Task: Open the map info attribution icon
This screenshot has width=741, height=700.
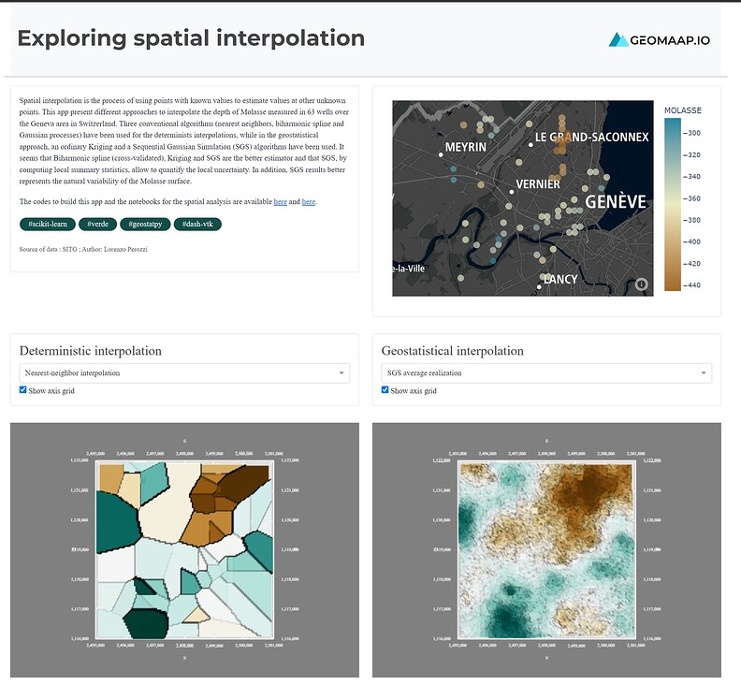Action: (x=641, y=284)
